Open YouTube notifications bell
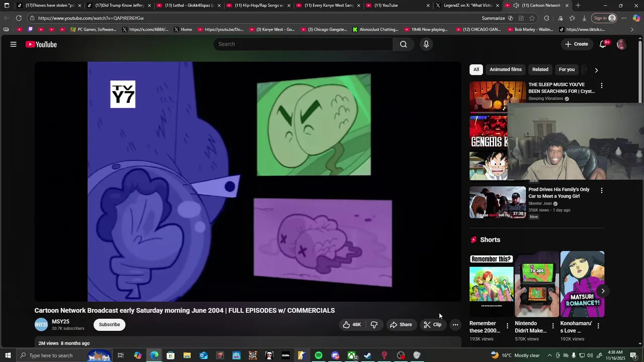644x362 pixels. click(x=603, y=44)
